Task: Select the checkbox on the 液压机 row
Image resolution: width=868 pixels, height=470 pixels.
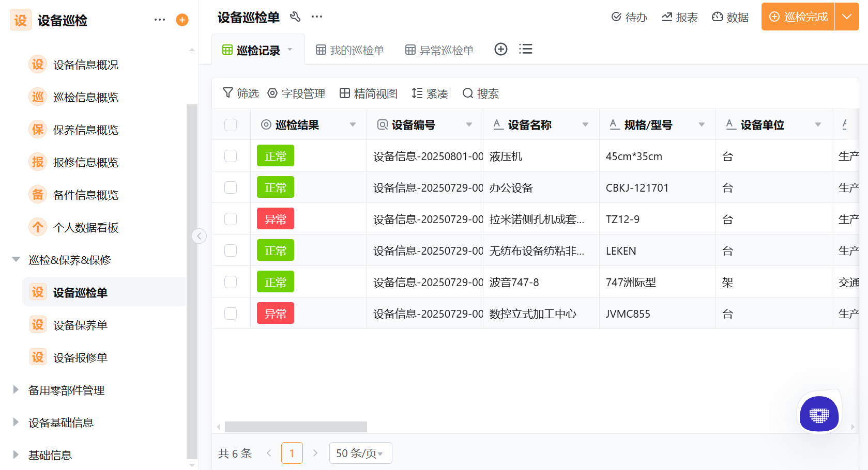Action: 230,155
